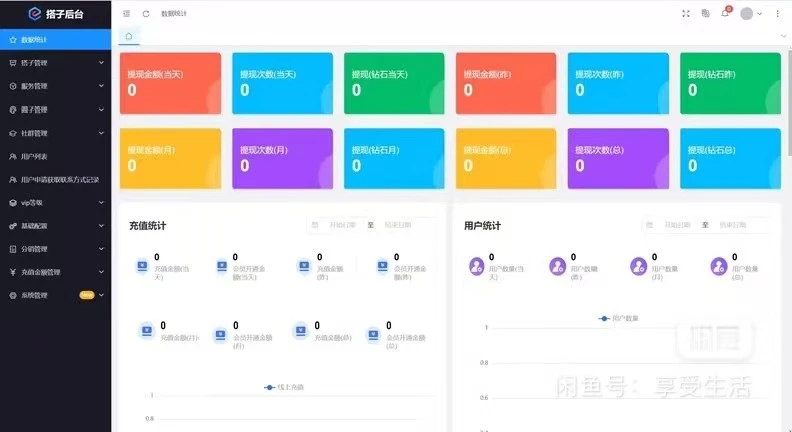
Task: Open 用户列表 in the sidebar
Action: click(56, 157)
